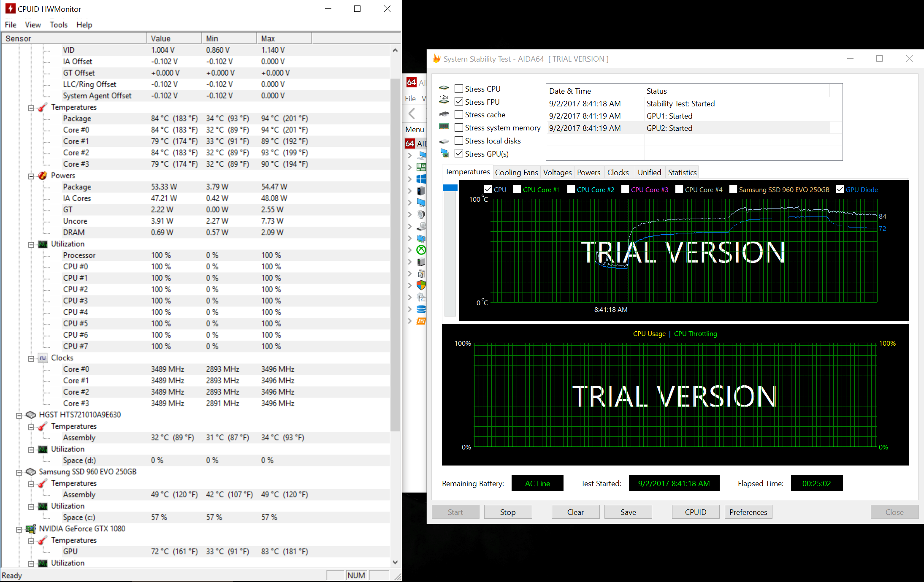924x582 pixels.
Task: Click the CPU chip icon beside Stress CPU
Action: tap(444, 88)
